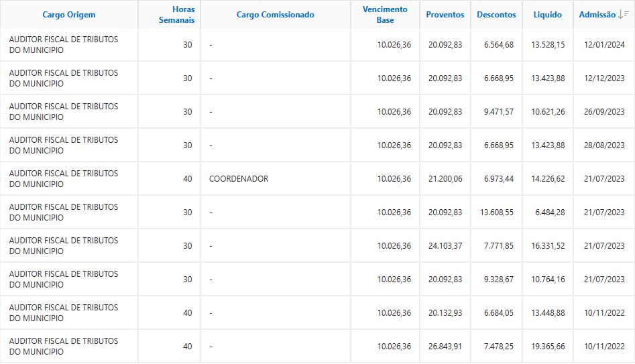Click the admission date 12/01/2024
635x364 pixels.
coord(604,45)
